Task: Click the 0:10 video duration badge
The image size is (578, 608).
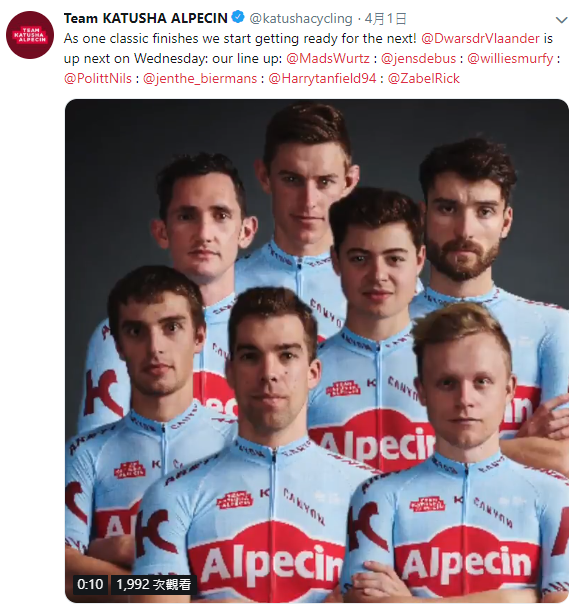Action: (x=90, y=584)
